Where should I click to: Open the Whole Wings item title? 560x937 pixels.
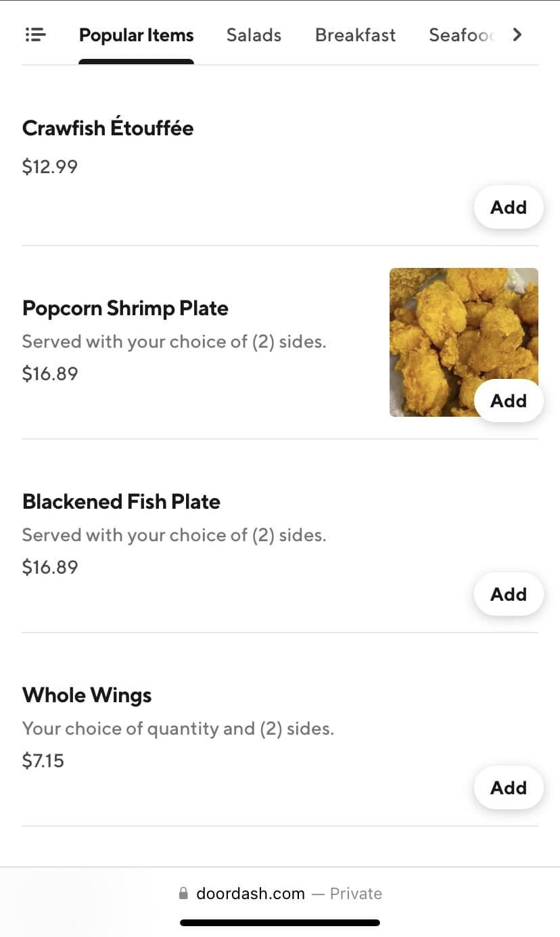click(87, 695)
